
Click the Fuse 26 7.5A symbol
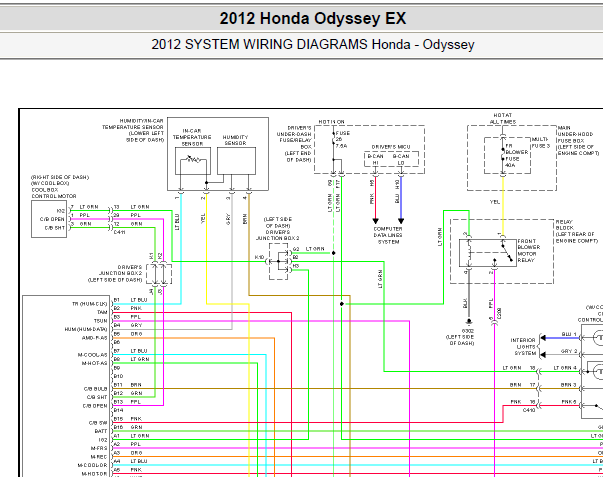[333, 140]
